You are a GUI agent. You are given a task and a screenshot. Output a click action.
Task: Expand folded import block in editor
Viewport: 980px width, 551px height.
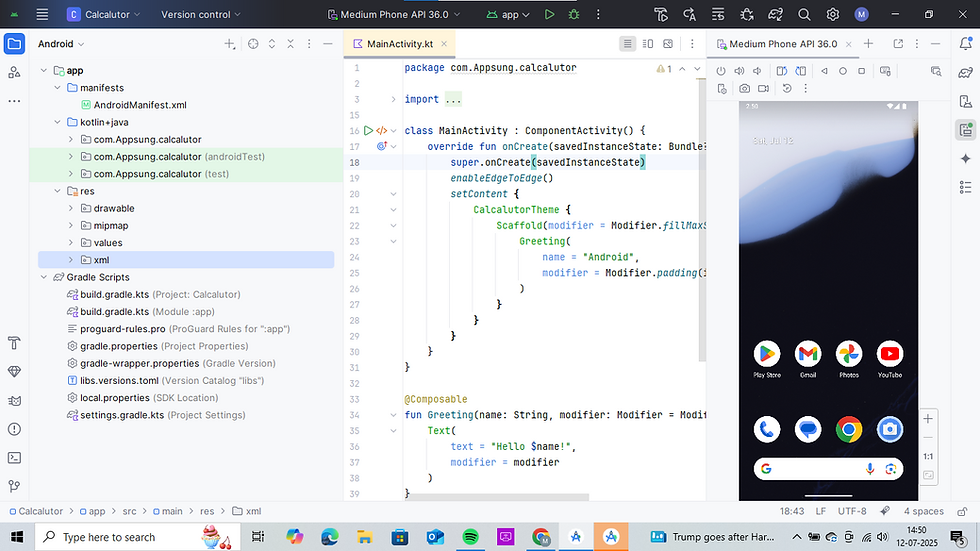393,99
